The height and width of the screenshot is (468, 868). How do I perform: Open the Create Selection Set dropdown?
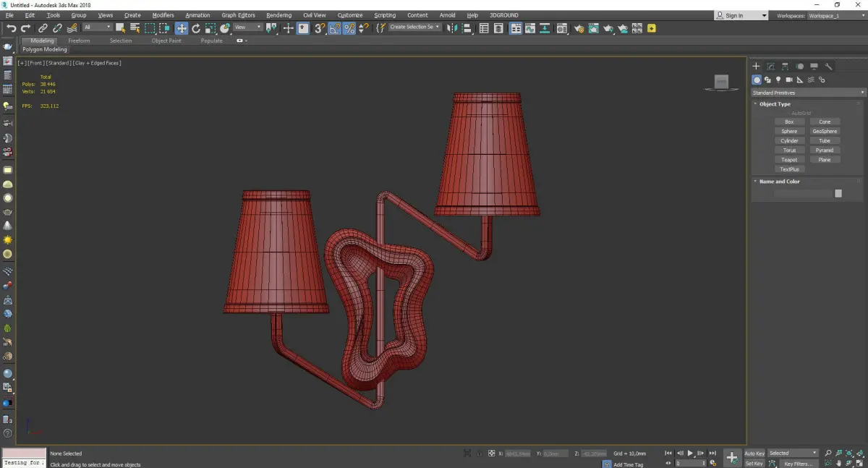click(414, 27)
